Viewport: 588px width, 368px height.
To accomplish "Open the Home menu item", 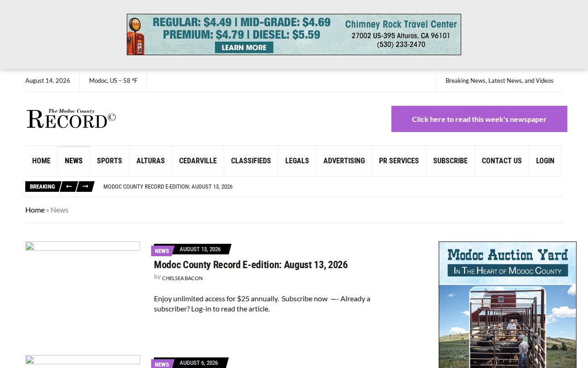I will (41, 161).
